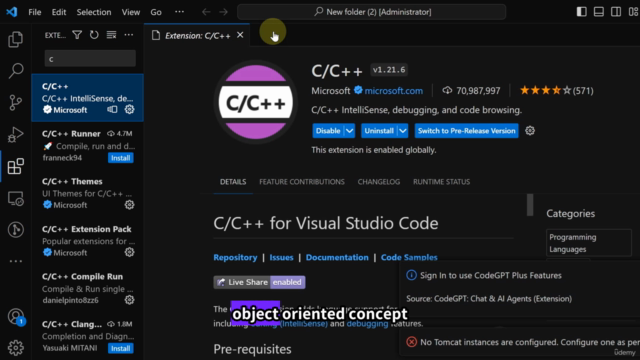Click the extensions search input field
Screen dimensions: 640x360
90,59
